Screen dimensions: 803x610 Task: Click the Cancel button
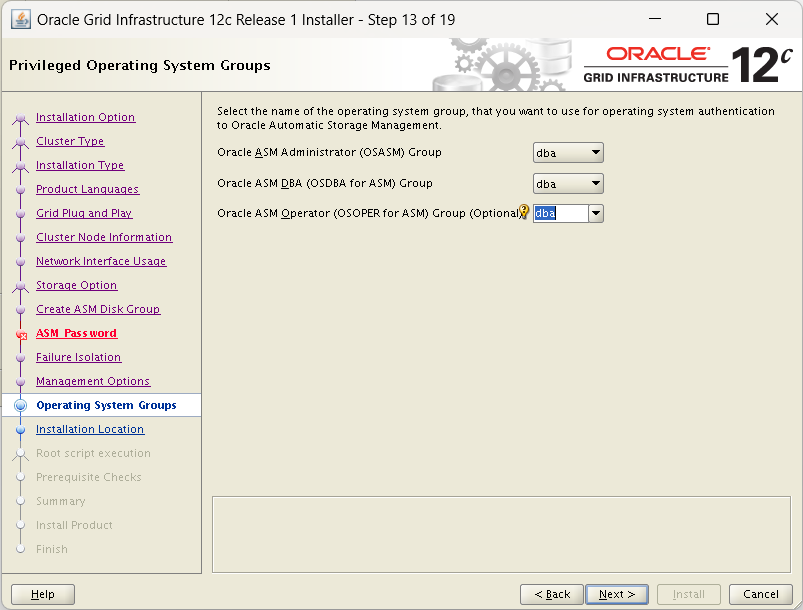click(x=760, y=594)
